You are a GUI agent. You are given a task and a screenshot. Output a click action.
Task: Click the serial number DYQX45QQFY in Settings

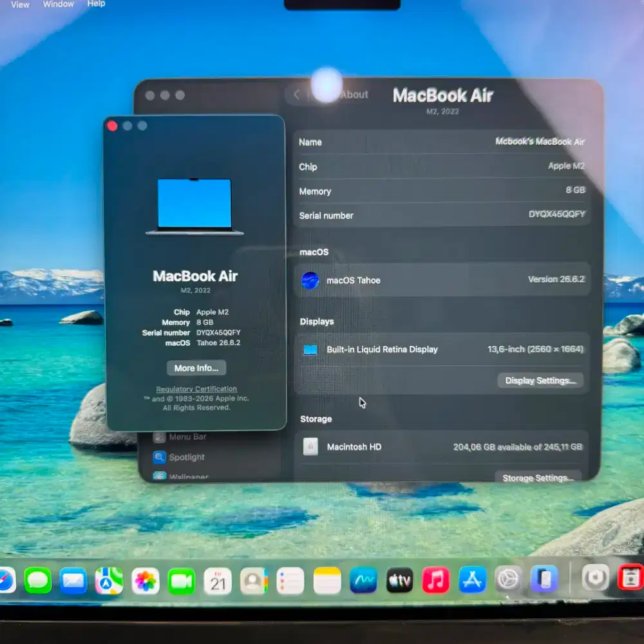click(556, 214)
